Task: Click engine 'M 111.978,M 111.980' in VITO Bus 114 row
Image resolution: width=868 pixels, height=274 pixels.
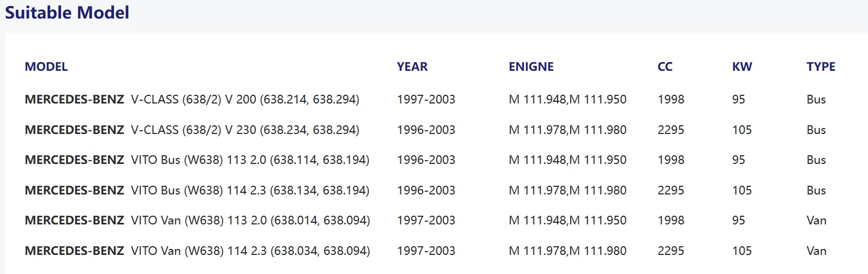Action: [x=567, y=191]
